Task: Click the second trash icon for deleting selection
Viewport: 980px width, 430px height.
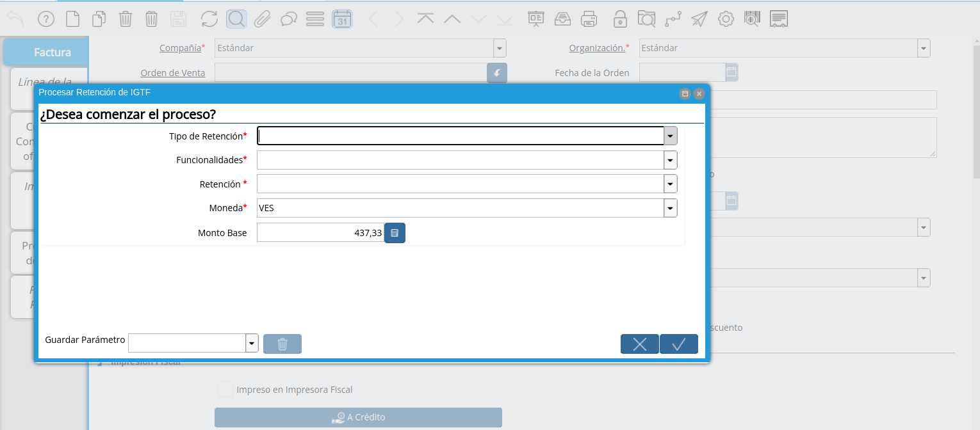Action: point(151,19)
